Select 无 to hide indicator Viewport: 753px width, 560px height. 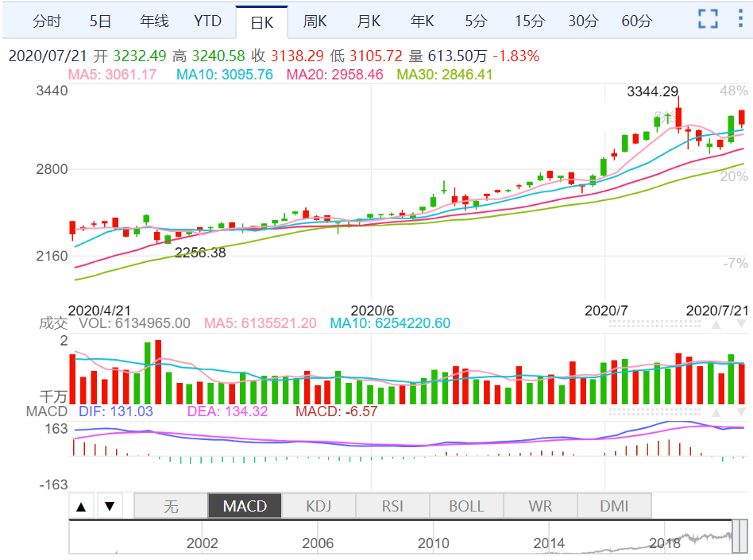coord(171,506)
